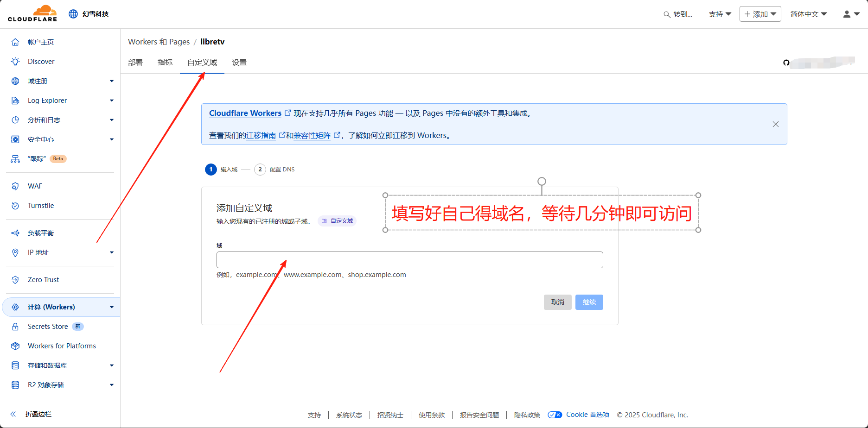
Task: Open the 迁移指南 link
Action: pyautogui.click(x=261, y=135)
